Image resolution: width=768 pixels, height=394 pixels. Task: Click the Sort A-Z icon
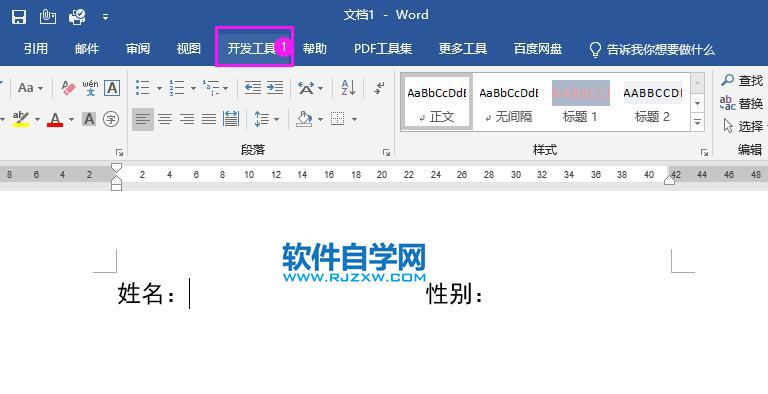click(348, 88)
